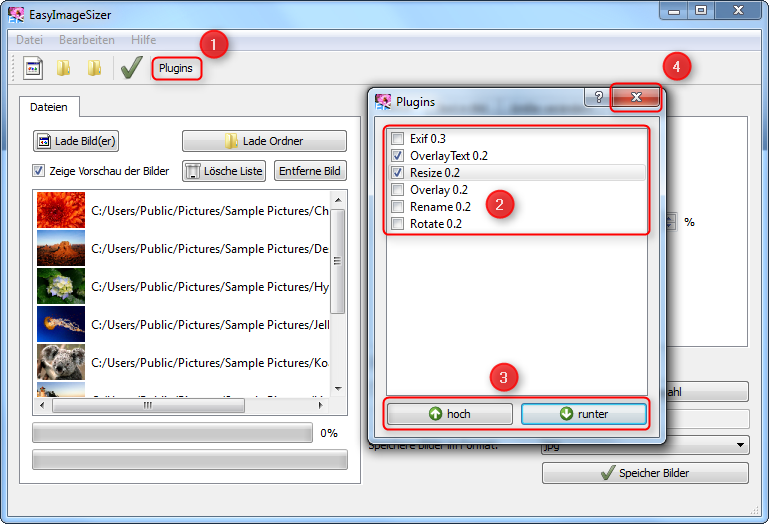Click the horizontal scrollbar left arrow
769x524 pixels.
tap(42, 405)
